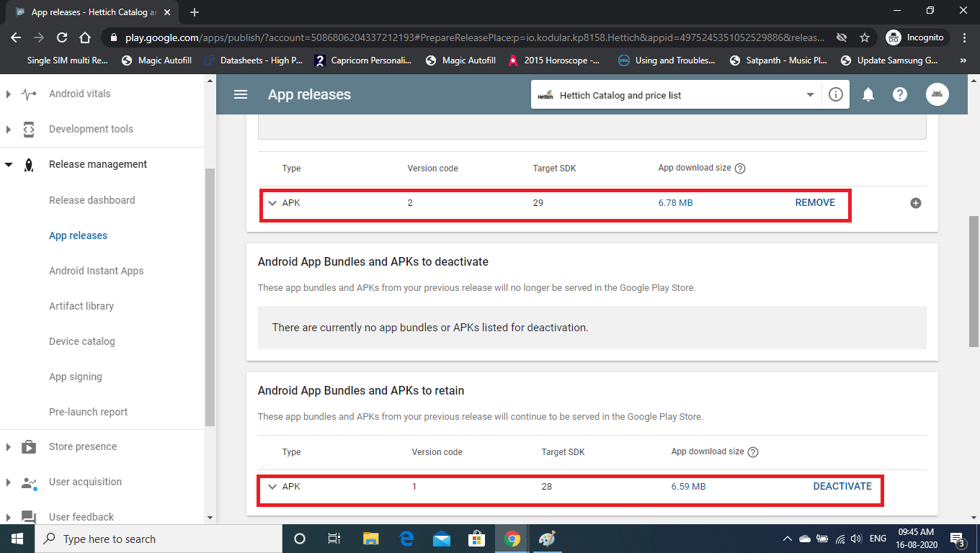Expand the APK version 1 row

(x=272, y=487)
